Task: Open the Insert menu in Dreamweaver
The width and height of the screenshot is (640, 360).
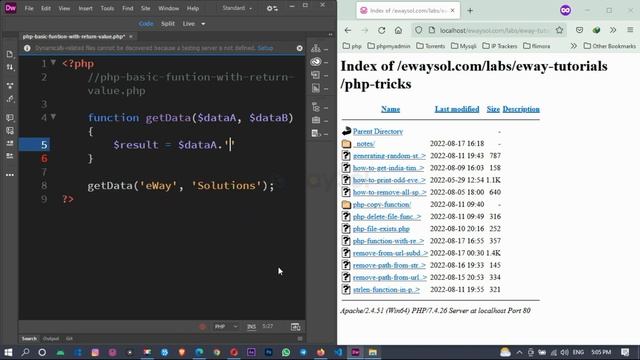Action: pyautogui.click(x=85, y=8)
